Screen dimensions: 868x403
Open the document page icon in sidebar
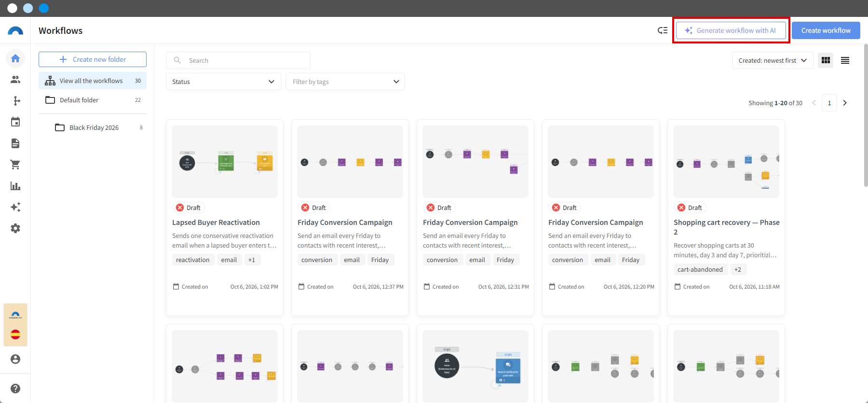[x=15, y=143]
